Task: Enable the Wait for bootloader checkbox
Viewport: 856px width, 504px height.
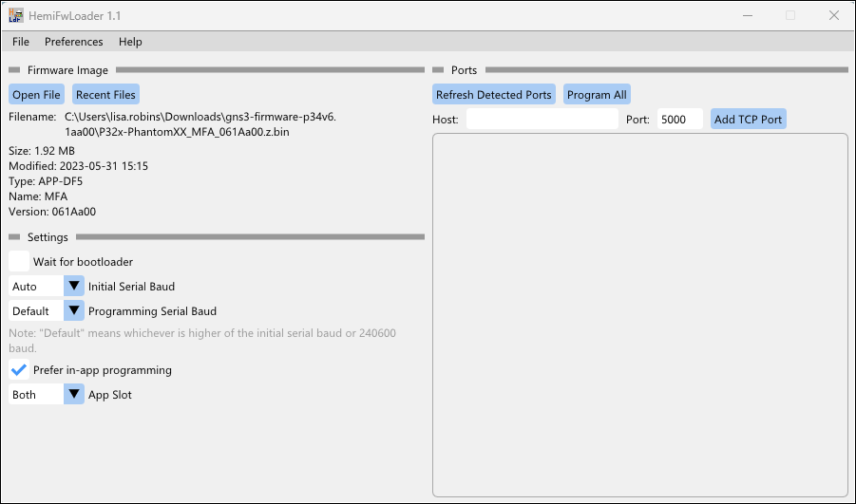Action: (x=19, y=262)
